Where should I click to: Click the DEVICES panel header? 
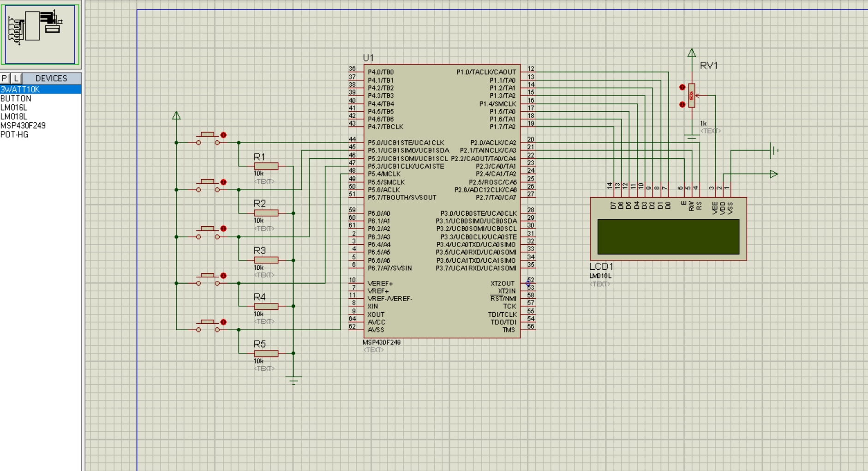(51, 78)
